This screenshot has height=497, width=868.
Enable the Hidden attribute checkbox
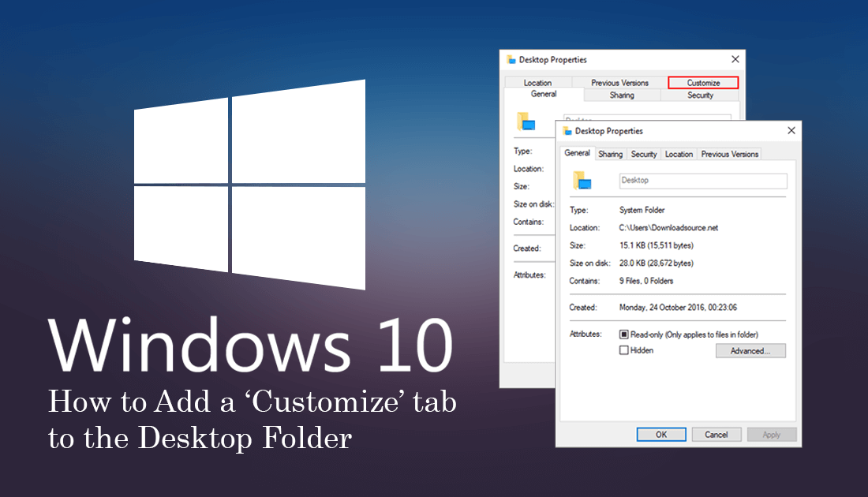point(624,350)
